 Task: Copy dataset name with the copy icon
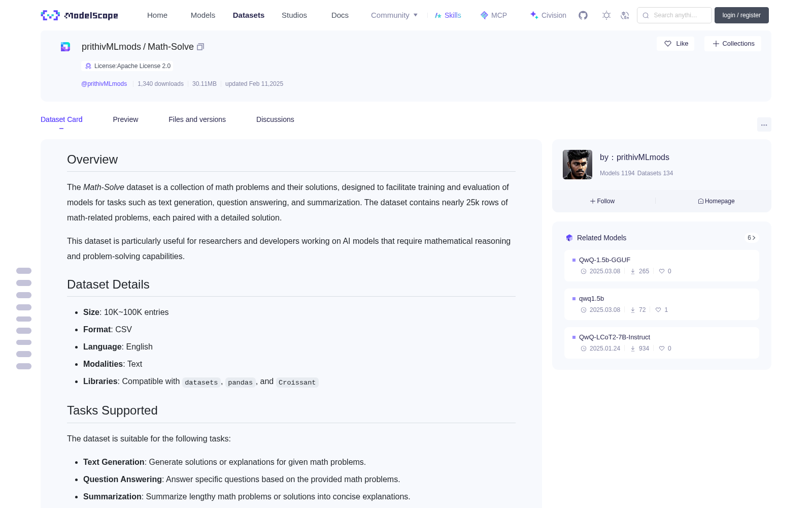(200, 47)
